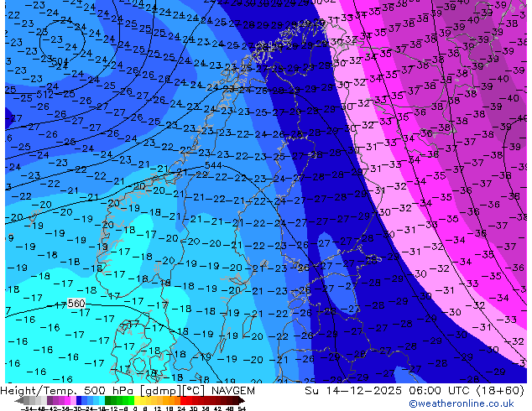Click the dark green swatch in the legend
The image size is (532, 411).
[107, 400]
